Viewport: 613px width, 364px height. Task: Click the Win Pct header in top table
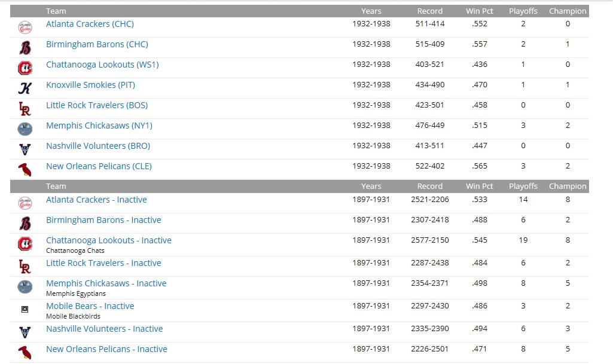click(479, 11)
